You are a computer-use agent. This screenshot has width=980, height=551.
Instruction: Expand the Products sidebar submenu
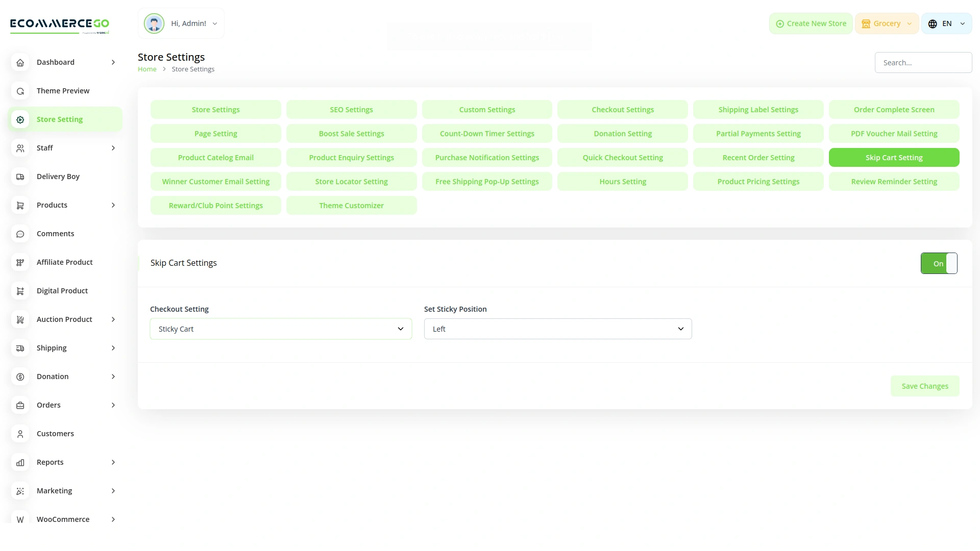[113, 205]
